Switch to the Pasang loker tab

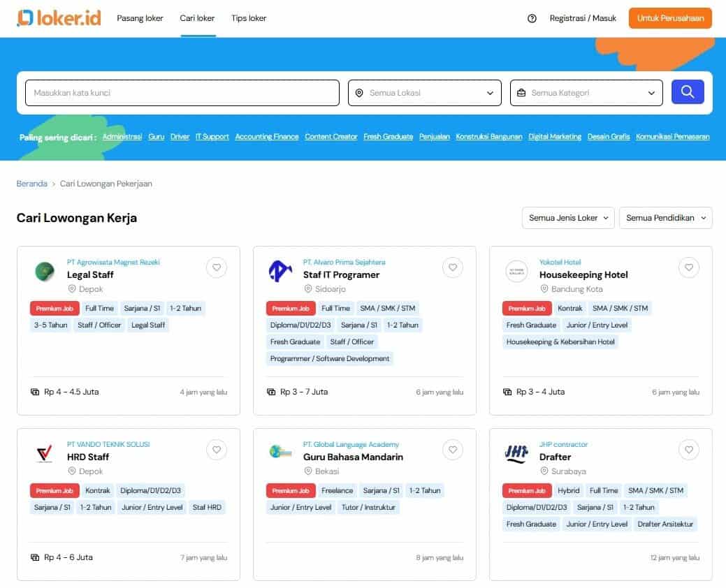click(140, 19)
